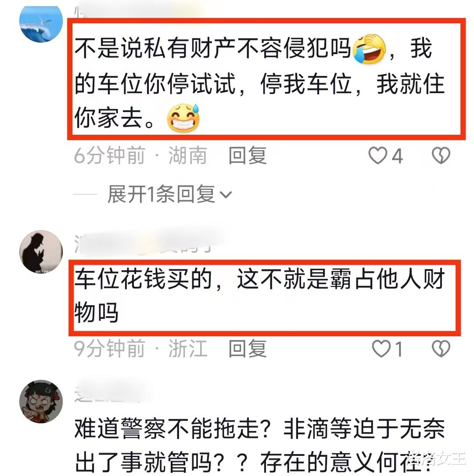Reply to the Zhejiang comment via 回复

point(248,348)
